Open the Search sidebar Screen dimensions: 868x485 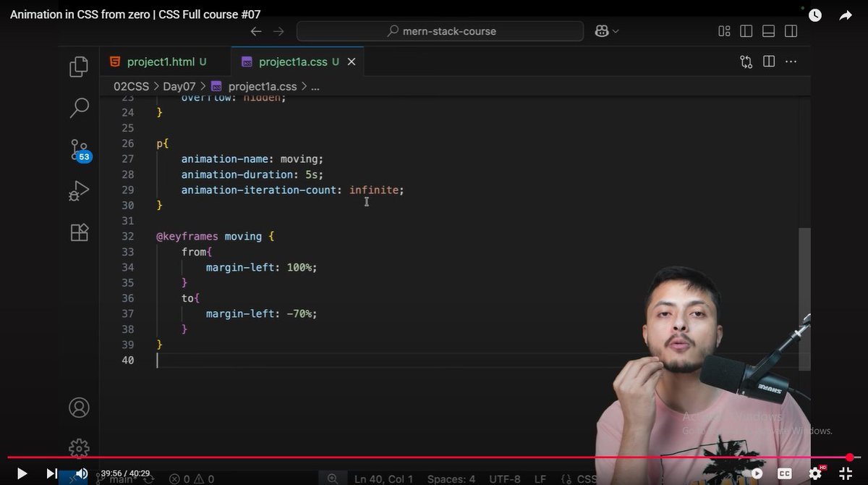point(79,107)
